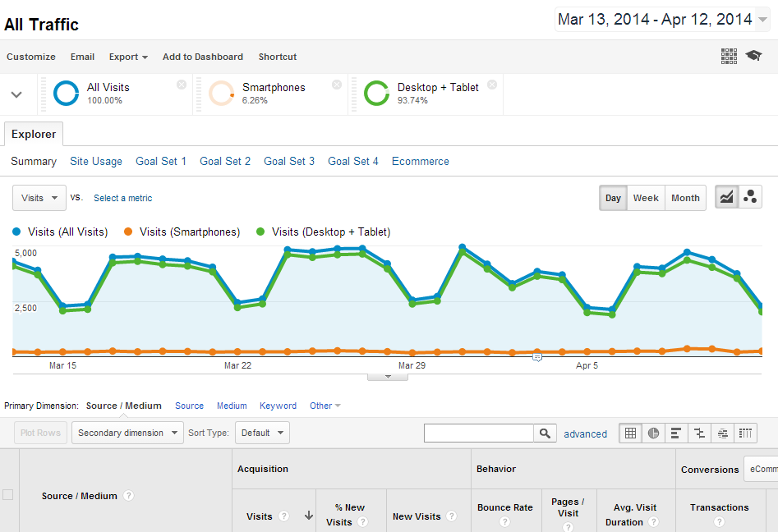
Task: Switch to motion chart view
Action: pyautogui.click(x=750, y=198)
